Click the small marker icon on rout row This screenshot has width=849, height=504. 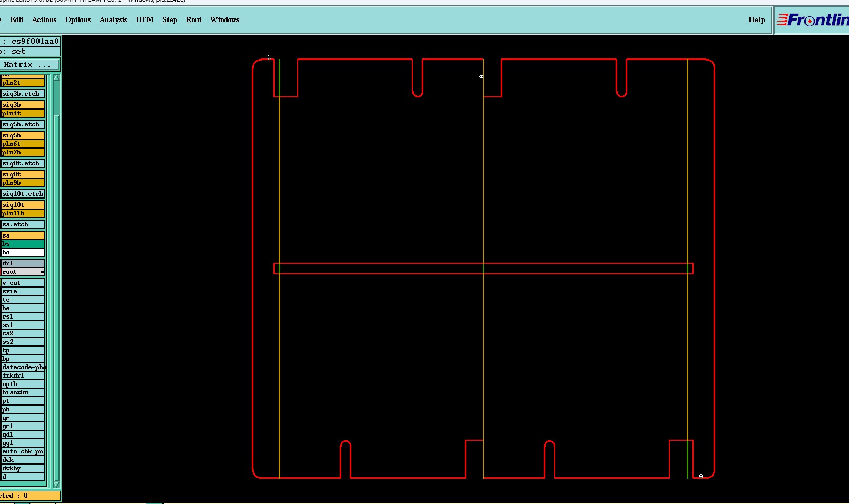(x=42, y=272)
